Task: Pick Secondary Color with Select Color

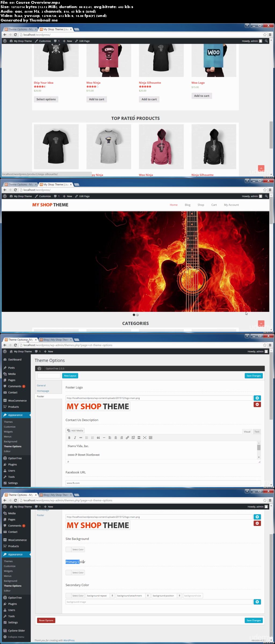Action: pyautogui.click(x=75, y=596)
